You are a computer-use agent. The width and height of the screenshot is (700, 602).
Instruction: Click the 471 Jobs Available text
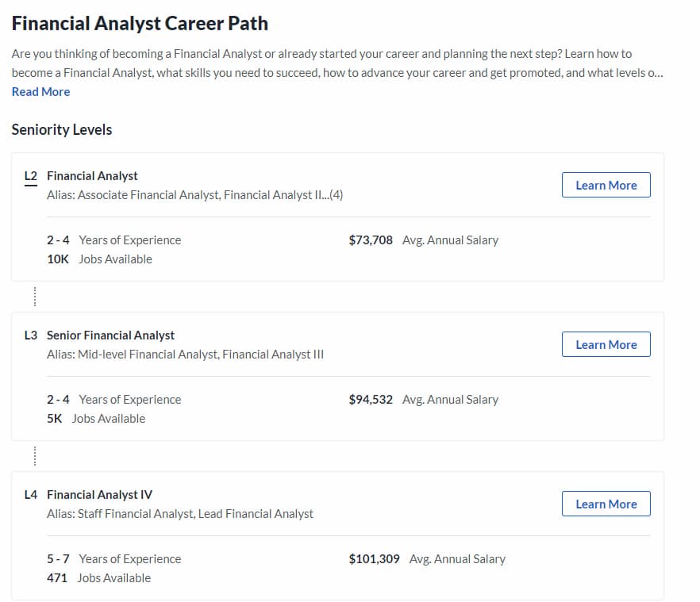pos(98,578)
